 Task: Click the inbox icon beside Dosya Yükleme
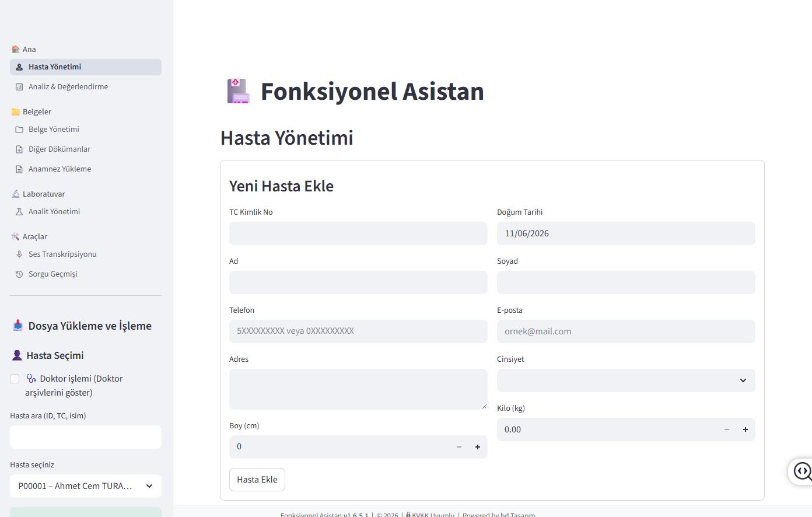click(x=18, y=326)
